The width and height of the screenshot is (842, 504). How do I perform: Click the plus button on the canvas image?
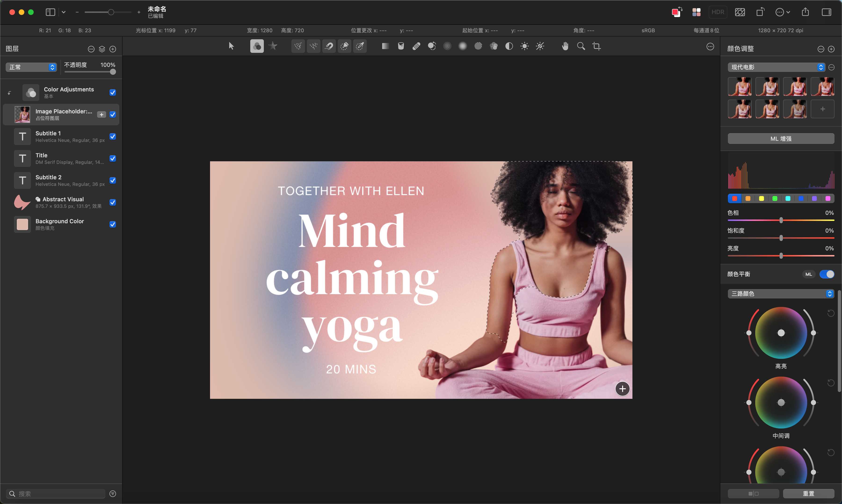[x=622, y=389]
